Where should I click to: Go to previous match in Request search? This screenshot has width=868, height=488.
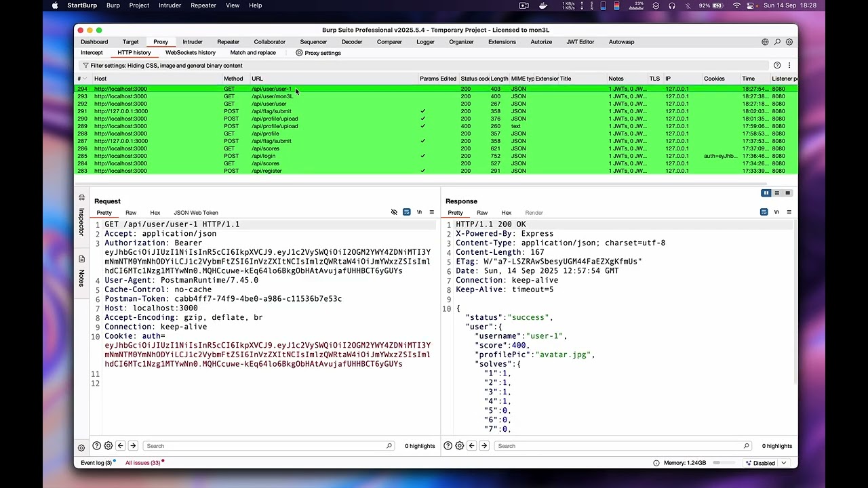[x=121, y=446]
